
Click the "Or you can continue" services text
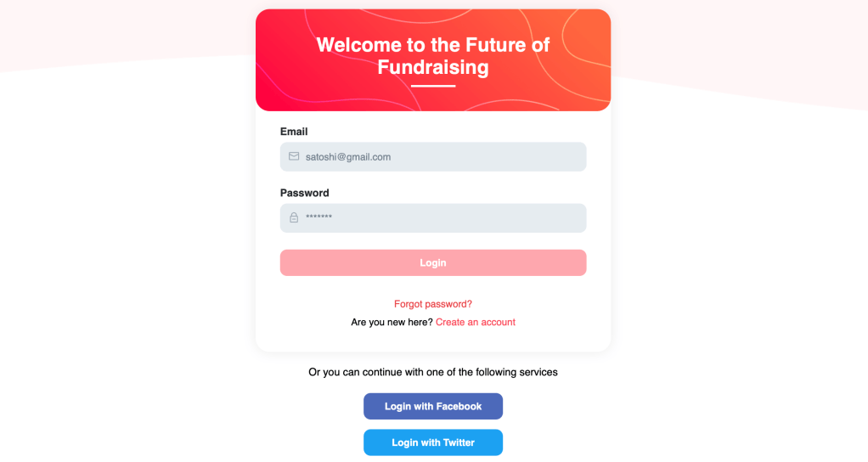click(433, 372)
